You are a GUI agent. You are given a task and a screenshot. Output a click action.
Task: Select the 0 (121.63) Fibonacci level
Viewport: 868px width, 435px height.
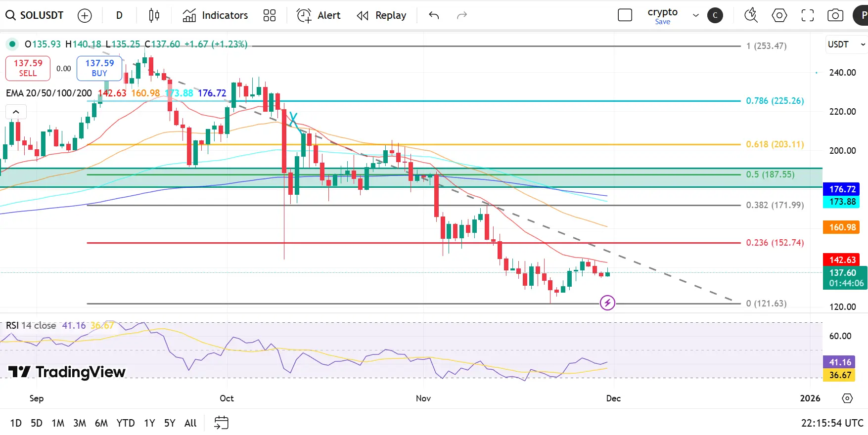pos(767,304)
